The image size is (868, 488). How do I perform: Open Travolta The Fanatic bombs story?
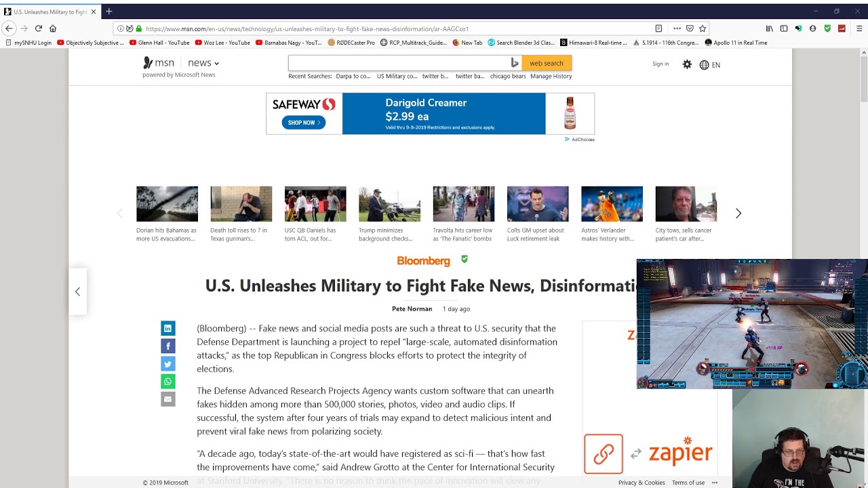click(x=463, y=203)
